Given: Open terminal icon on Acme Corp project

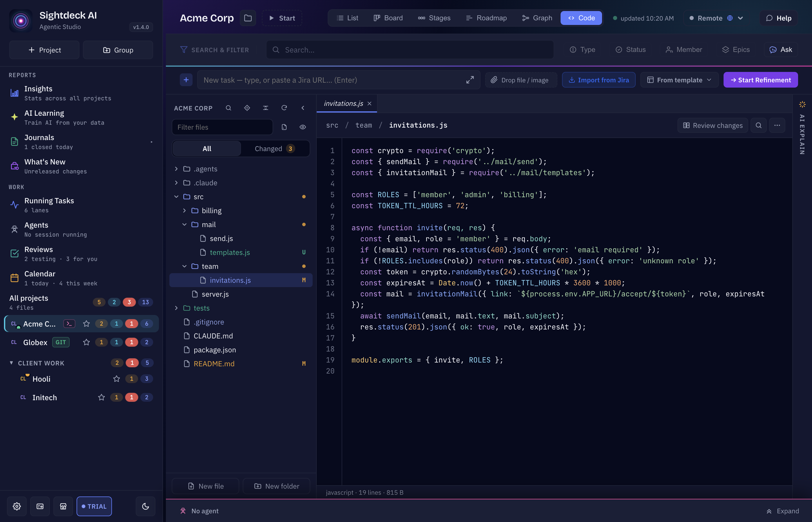Looking at the screenshot, I should click(x=69, y=324).
